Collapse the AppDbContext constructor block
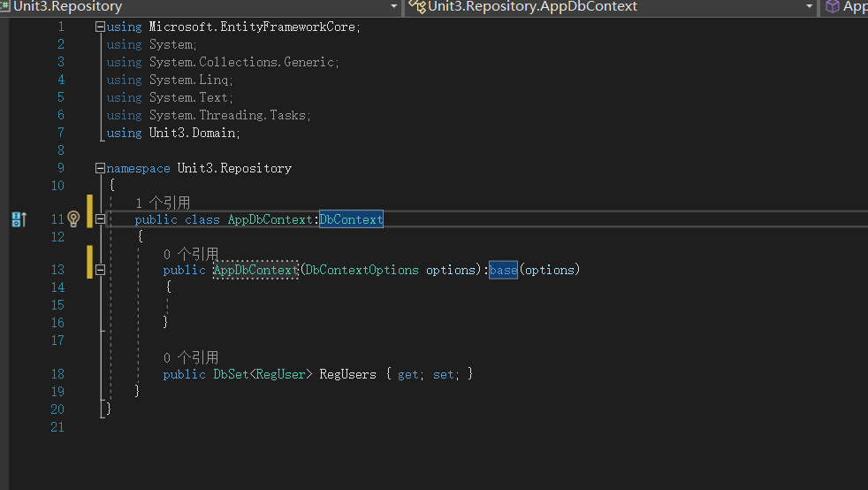Screen dimensions: 868x490 click(100, 270)
